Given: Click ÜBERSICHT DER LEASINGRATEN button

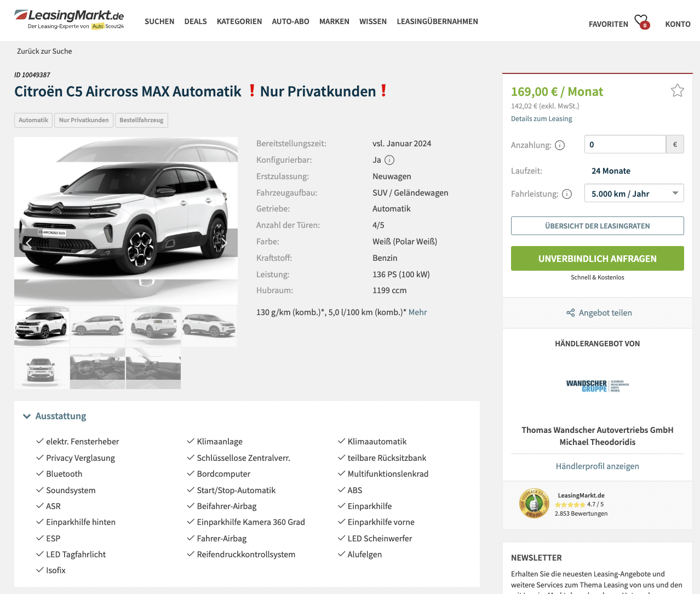Looking at the screenshot, I should tap(597, 226).
